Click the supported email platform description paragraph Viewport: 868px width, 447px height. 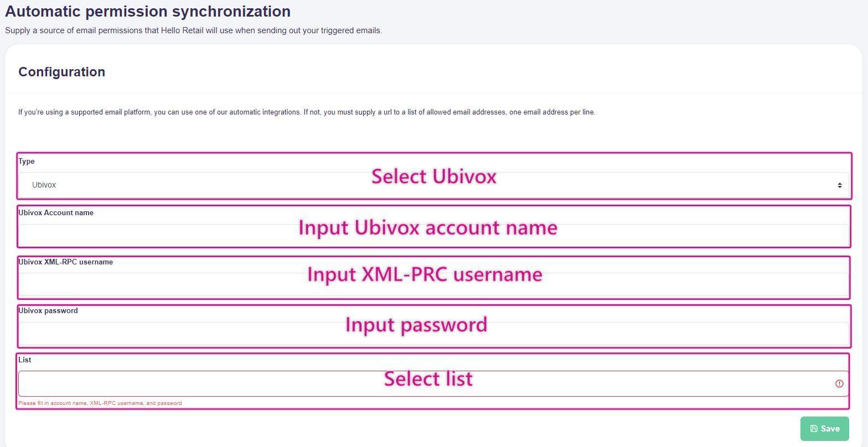307,112
